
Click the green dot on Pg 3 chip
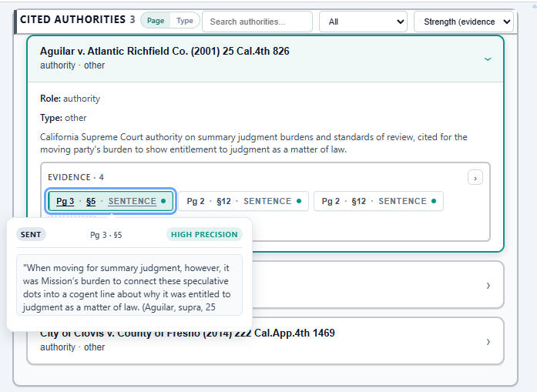[x=163, y=201]
